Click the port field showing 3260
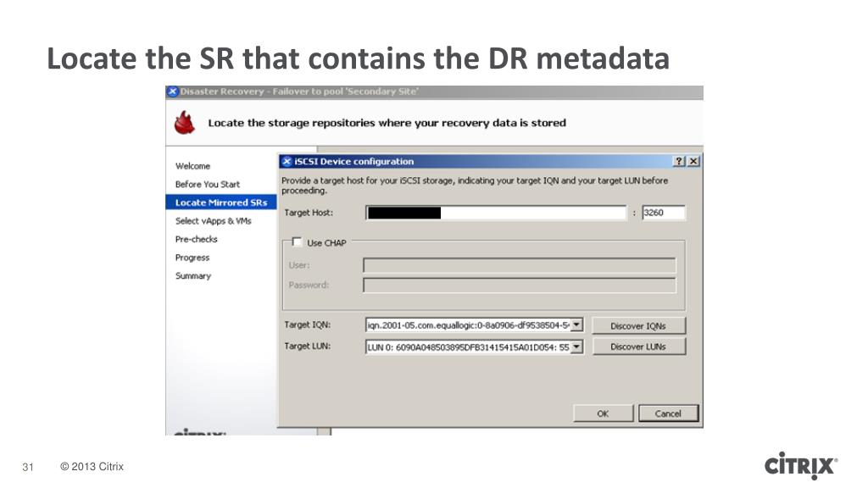The width and height of the screenshot is (868, 488). (663, 213)
